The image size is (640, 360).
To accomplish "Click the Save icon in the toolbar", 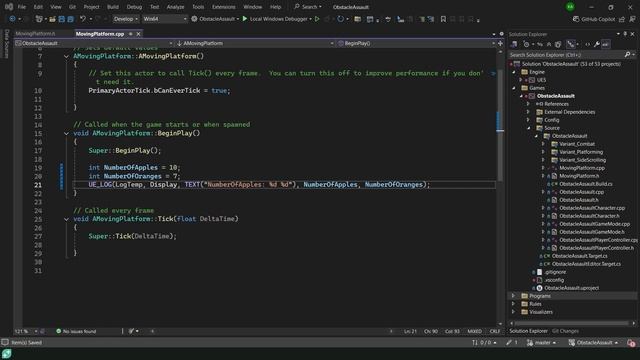I will pyautogui.click(x=62, y=19).
